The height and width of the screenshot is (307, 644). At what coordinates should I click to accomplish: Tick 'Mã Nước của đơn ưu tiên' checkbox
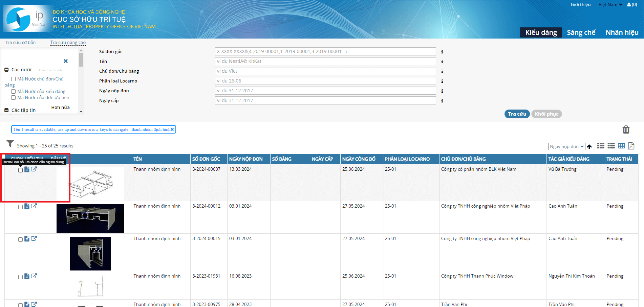pos(14,98)
